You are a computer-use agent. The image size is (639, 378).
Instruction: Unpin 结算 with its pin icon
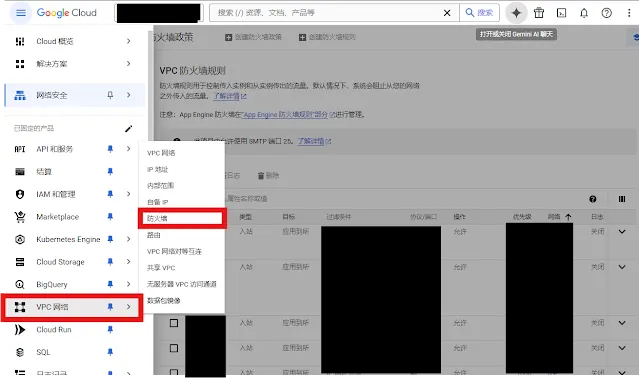[110, 171]
